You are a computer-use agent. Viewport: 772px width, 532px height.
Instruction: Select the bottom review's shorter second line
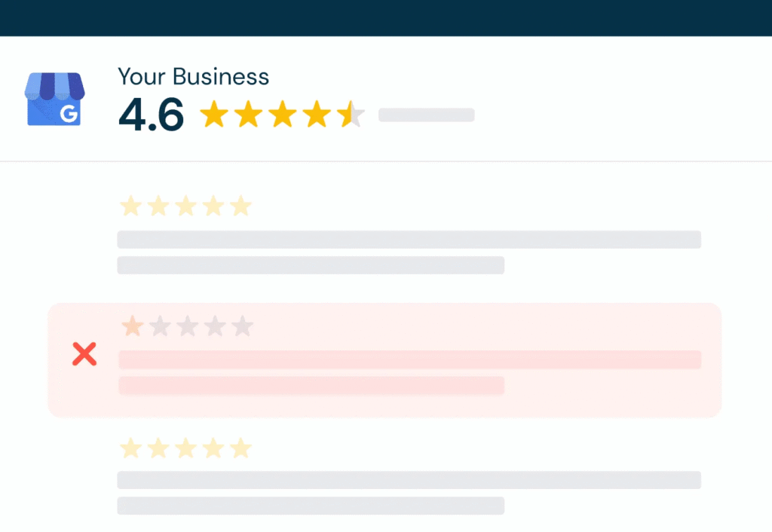[x=311, y=506]
